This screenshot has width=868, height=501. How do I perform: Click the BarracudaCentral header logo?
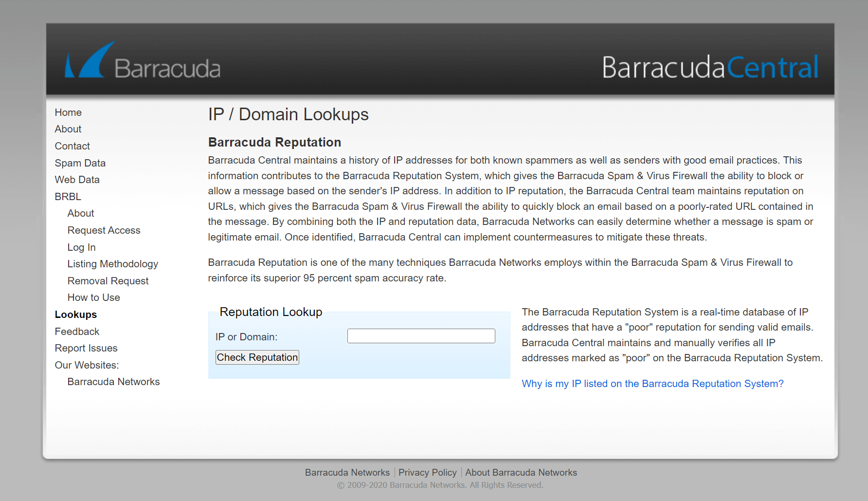point(710,67)
